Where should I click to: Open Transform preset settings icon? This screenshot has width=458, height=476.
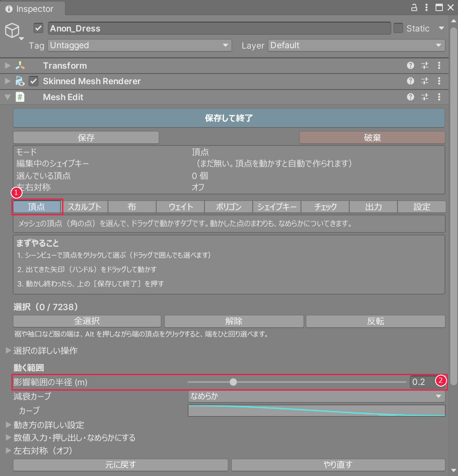(x=425, y=65)
